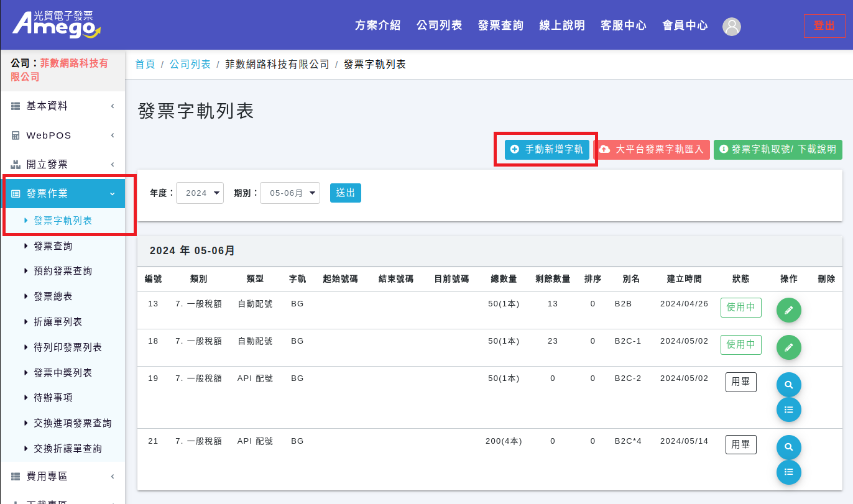Click total quantity 200(4本)
Viewport: 853px width, 504px height.
pyautogui.click(x=504, y=441)
